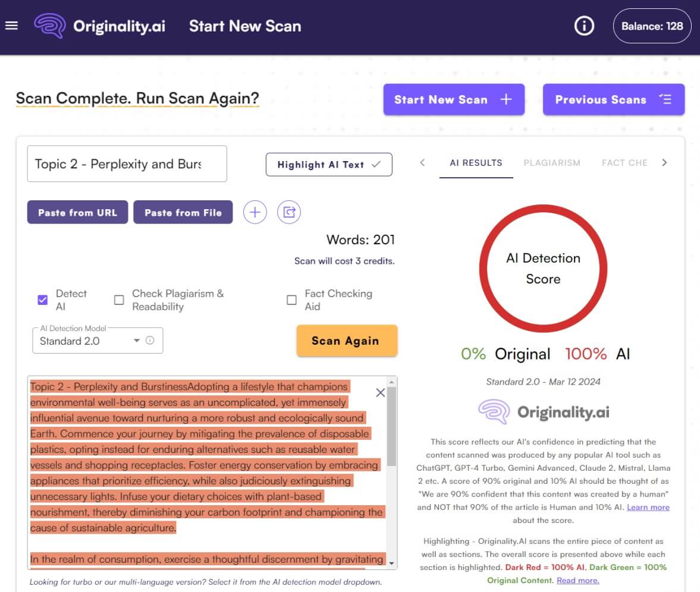Click the Originality.ai brain logo in header
This screenshot has width=700, height=592.
(49, 26)
